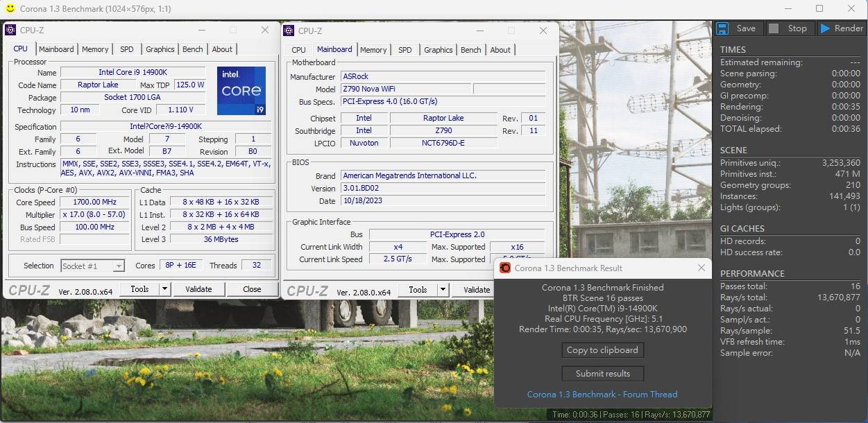The width and height of the screenshot is (868, 423).
Task: Open the Bench tab in Mainboard CPU-Z window
Action: (x=470, y=50)
